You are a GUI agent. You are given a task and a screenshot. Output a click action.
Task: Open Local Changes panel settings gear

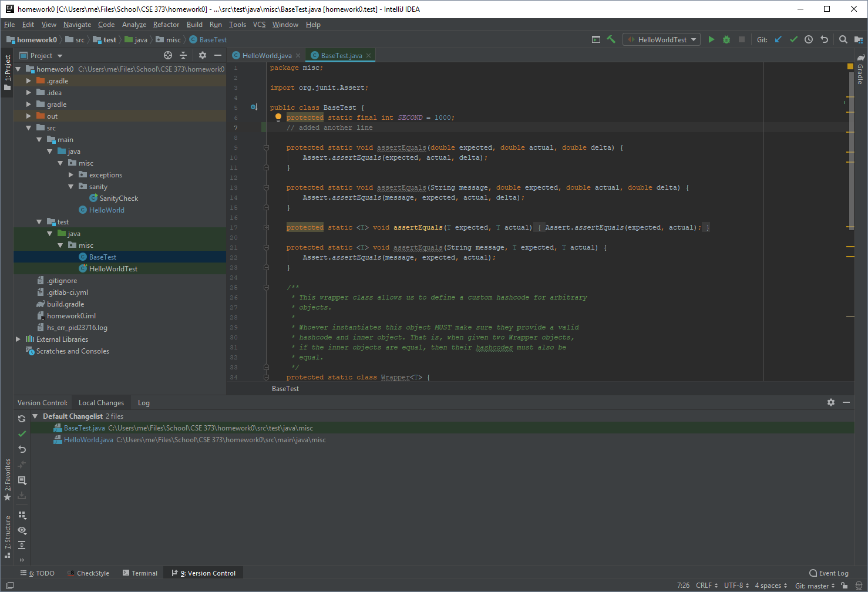tap(831, 402)
